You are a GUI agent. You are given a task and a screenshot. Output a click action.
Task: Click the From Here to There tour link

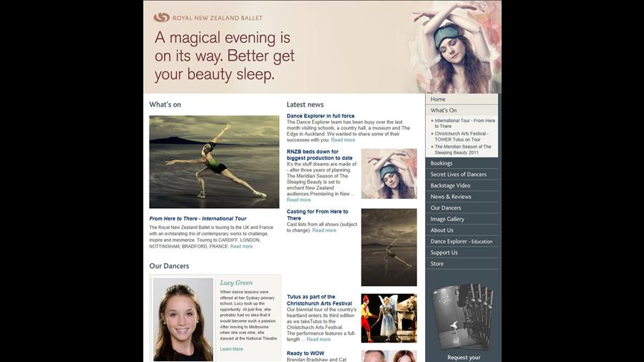pos(197,218)
